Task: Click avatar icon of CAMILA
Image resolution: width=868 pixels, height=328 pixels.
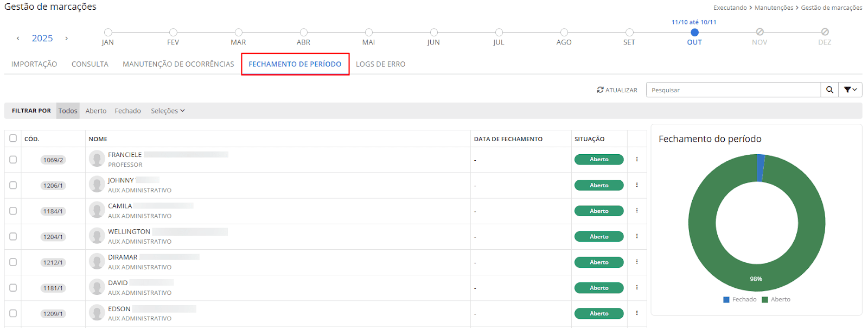Action: [97, 210]
